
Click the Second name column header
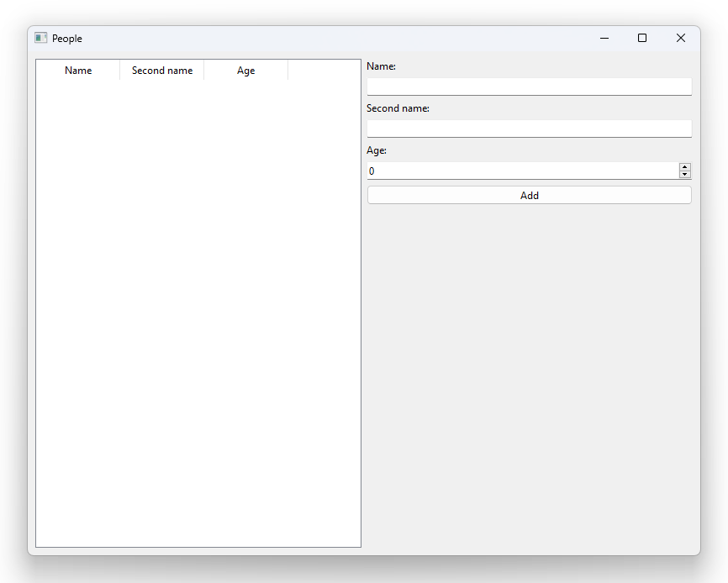pos(162,71)
